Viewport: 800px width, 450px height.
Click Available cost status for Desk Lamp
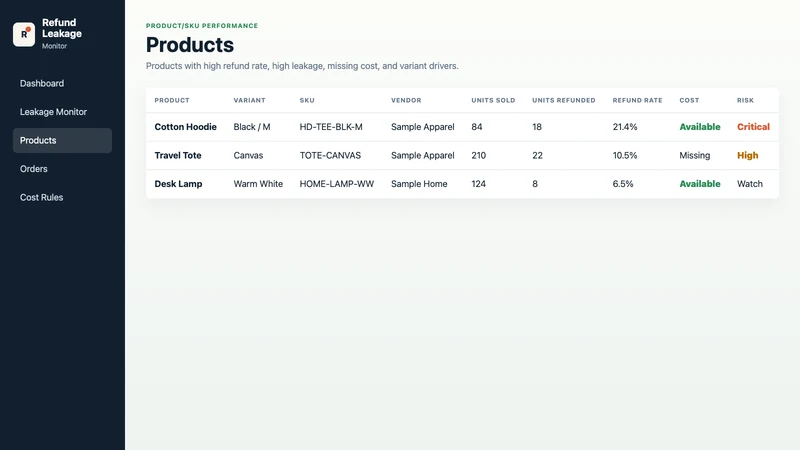700,184
